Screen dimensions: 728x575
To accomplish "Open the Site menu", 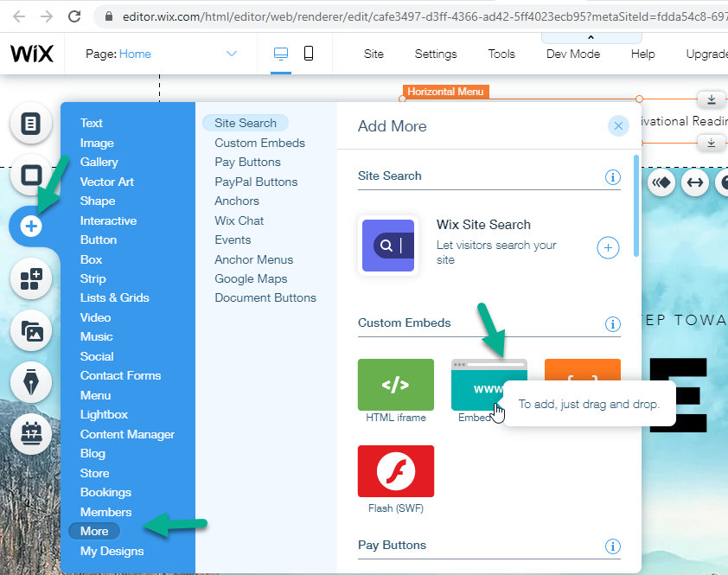I will [x=374, y=54].
